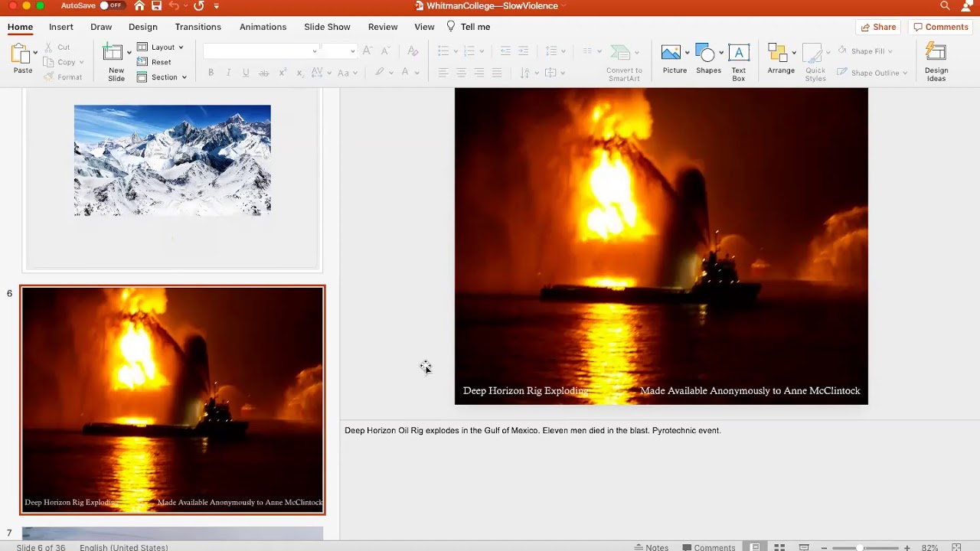The image size is (980, 551).
Task: Open the Animations tab
Action: click(263, 27)
